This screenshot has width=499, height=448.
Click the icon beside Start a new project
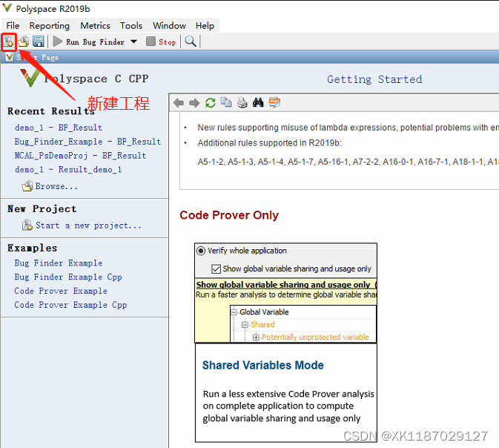27,225
